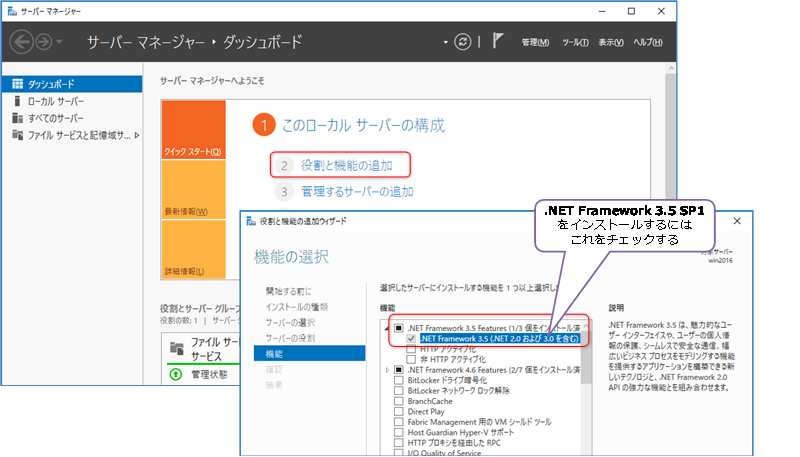
Task: Click the 管理状態 entry in the file services tile
Action: click(x=209, y=375)
